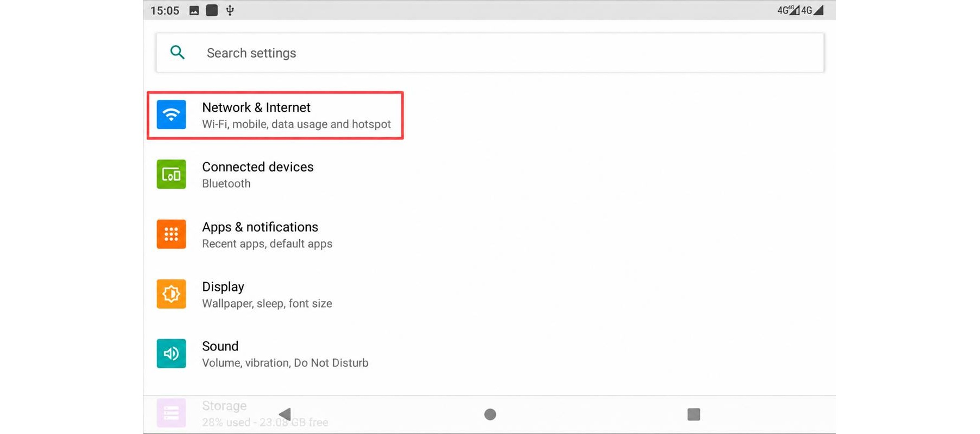Open Connected devices settings
980x434 pixels.
pos(490,175)
